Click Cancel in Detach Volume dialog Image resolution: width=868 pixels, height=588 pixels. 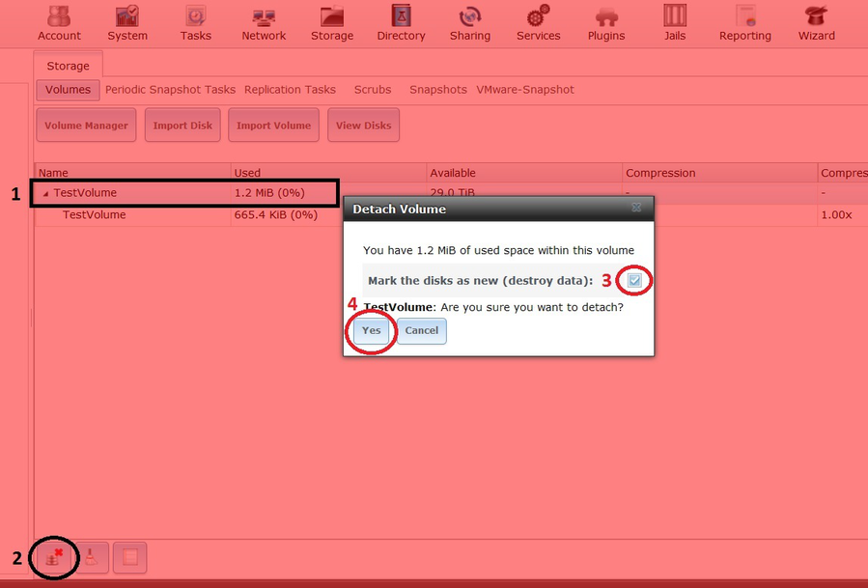421,331
